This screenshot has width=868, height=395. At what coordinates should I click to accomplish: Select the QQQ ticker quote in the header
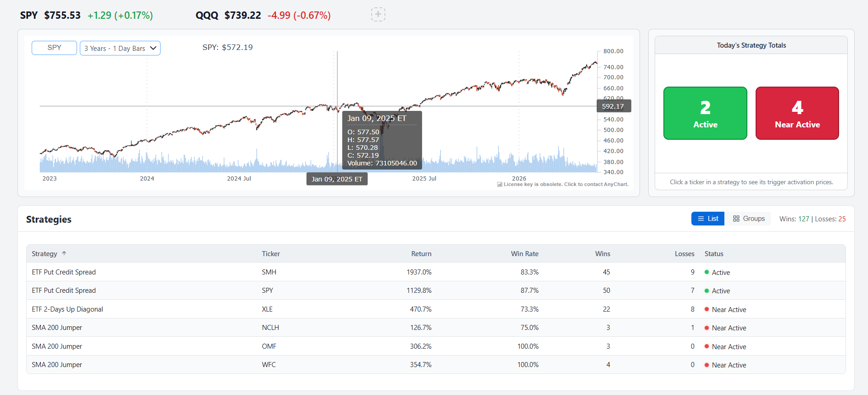[263, 15]
